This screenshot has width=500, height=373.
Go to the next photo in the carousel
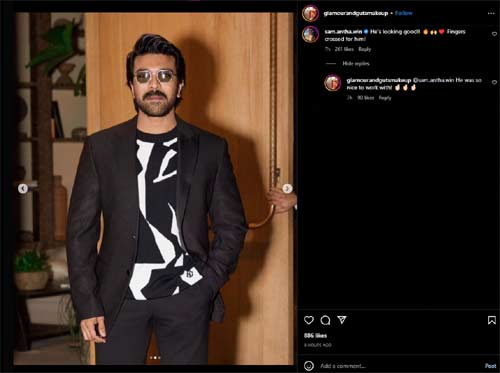coord(287,189)
